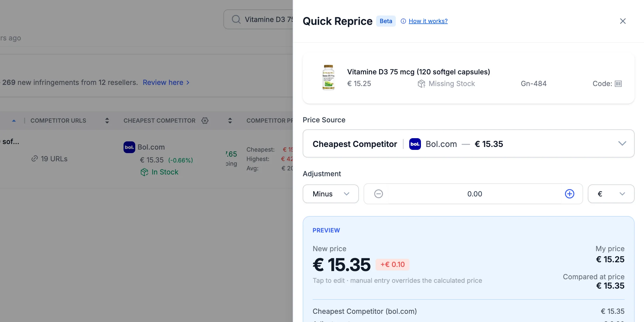Click Cheapest Competitor (bol.com) breakdown row
The image size is (644, 322).
tap(468, 311)
